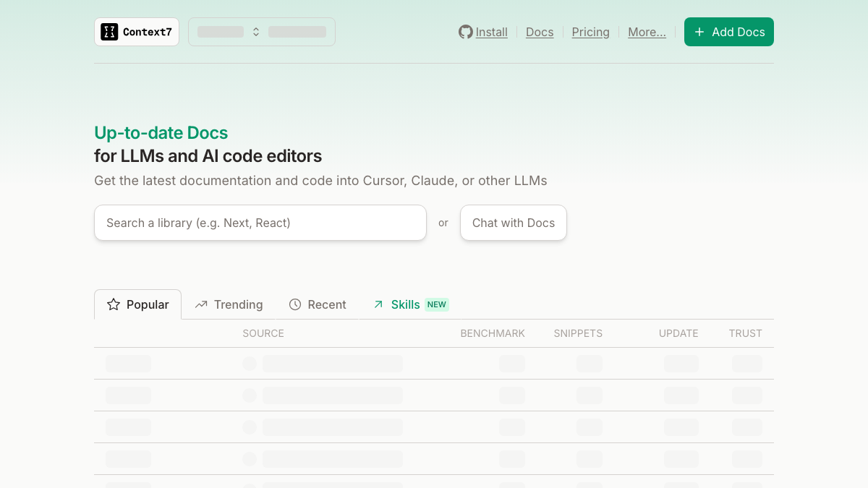
Task: Go to the Docs page link
Action: pos(540,32)
